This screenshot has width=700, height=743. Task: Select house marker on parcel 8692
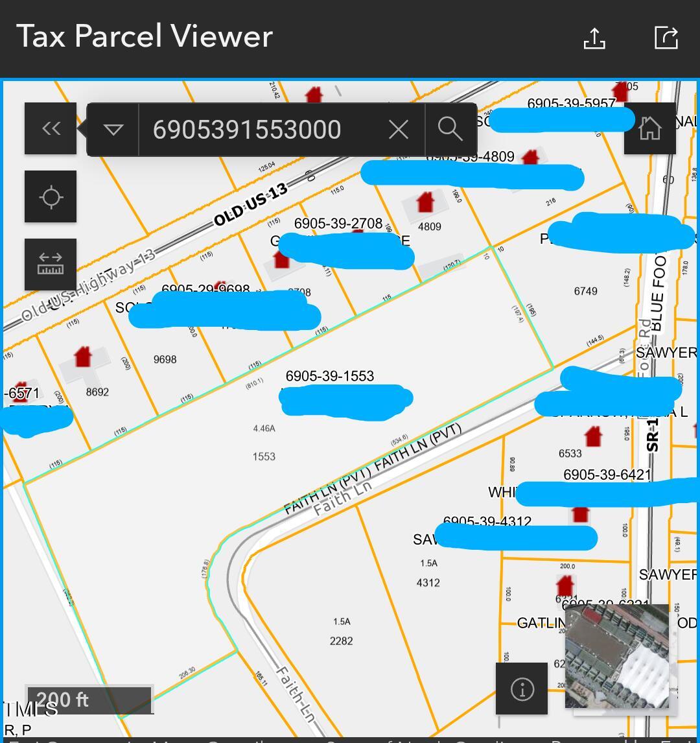[82, 357]
